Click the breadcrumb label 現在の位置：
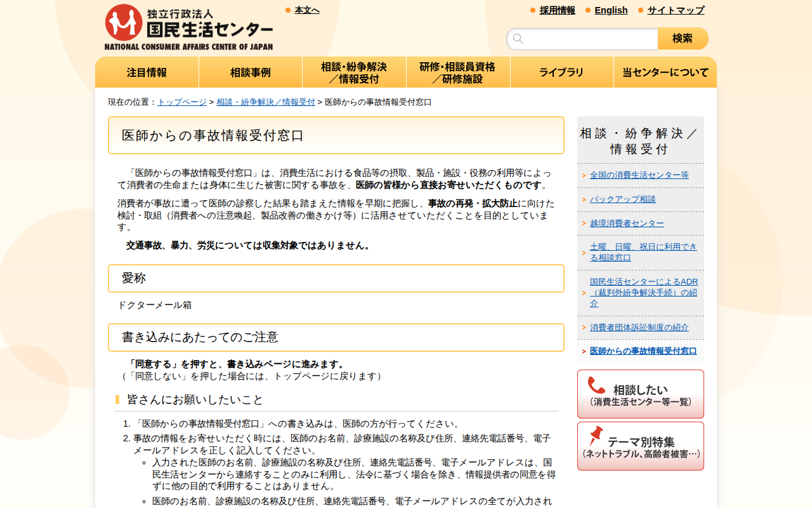 click(133, 102)
